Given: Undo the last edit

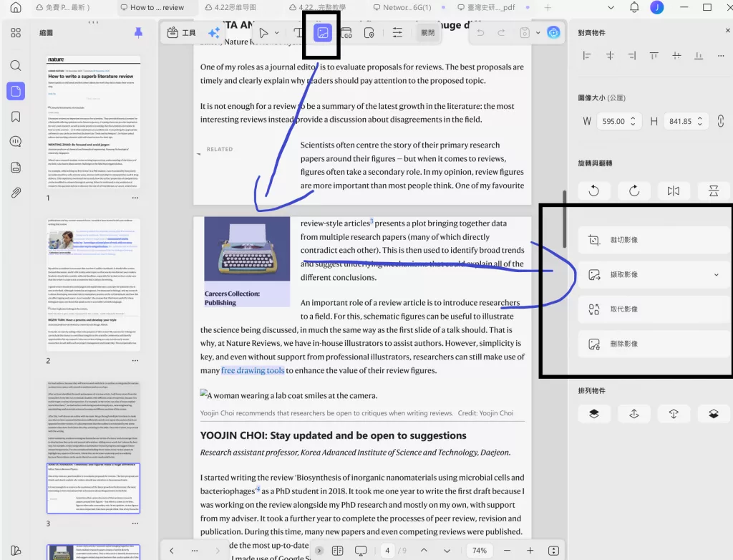Looking at the screenshot, I should (480, 33).
